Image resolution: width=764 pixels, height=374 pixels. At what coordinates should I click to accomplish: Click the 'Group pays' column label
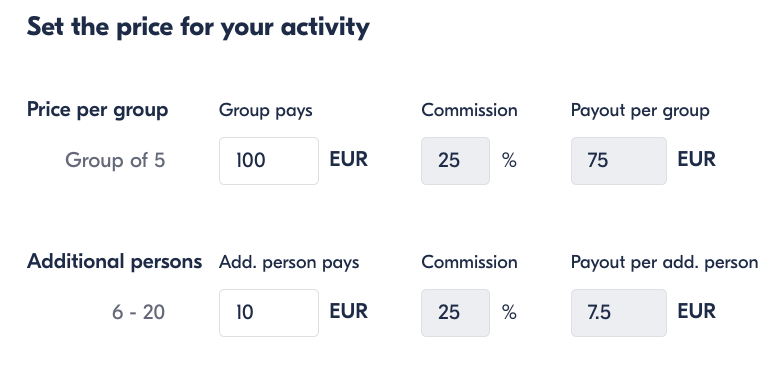[266, 111]
